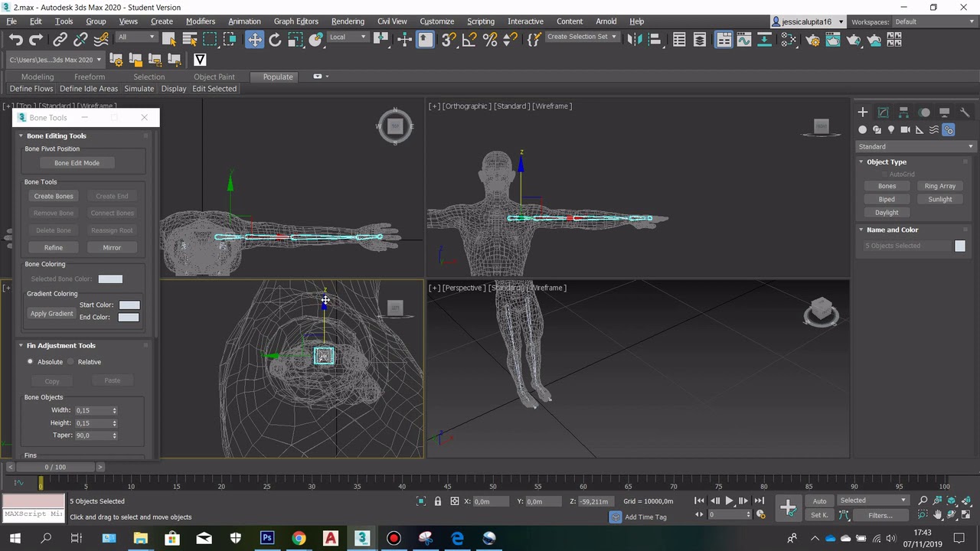Toggle Bone Edit Mode
The width and height of the screenshot is (980, 551).
click(x=77, y=163)
